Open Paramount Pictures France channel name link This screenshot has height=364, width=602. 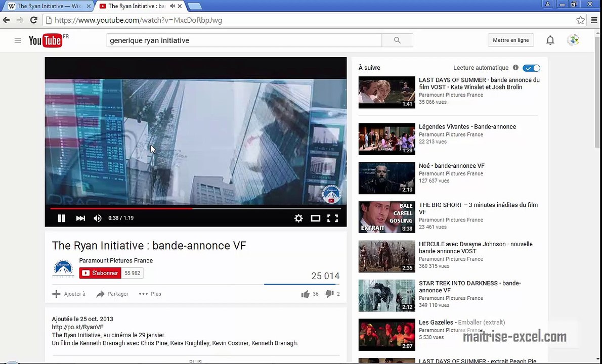coord(116,260)
